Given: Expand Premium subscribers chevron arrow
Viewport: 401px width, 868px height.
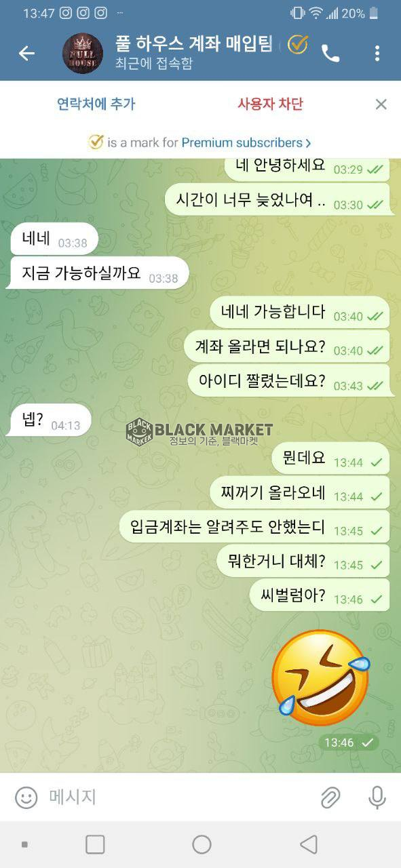Looking at the screenshot, I should coord(308,142).
